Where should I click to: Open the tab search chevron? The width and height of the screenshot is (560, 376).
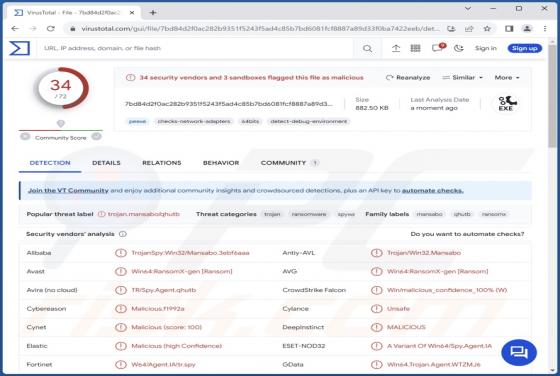click(x=468, y=8)
